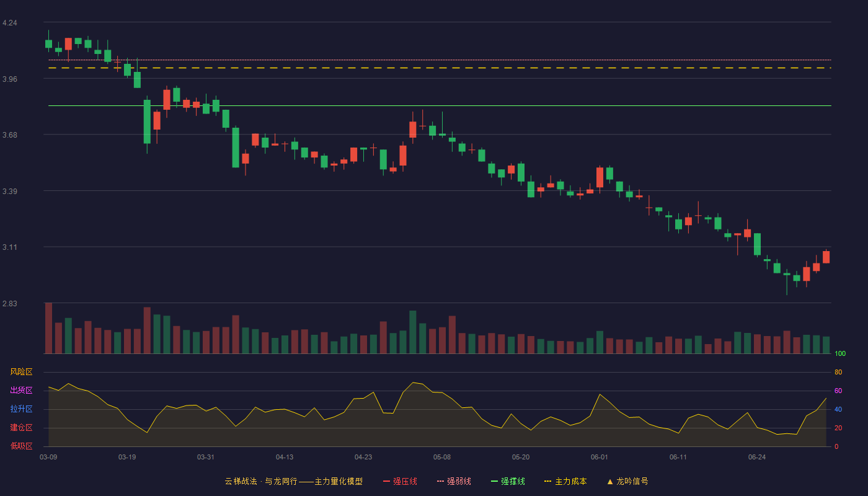
Task: Click the yellow dashed main-cost line
Action: pyautogui.click(x=440, y=68)
